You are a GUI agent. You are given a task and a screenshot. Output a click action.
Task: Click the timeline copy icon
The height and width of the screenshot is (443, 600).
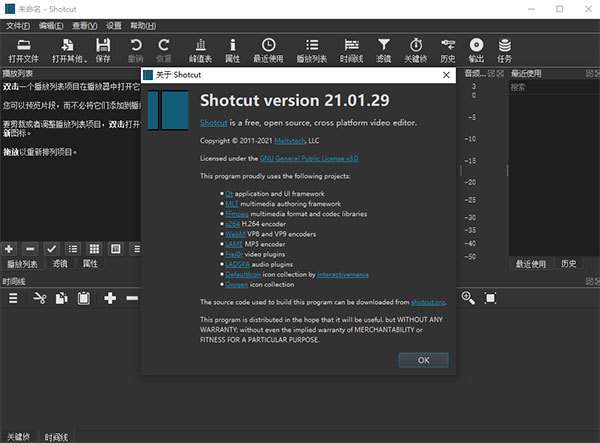point(62,298)
